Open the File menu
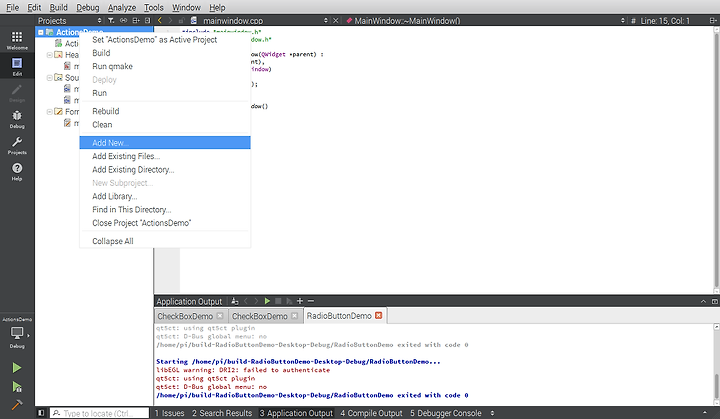 coord(12,7)
